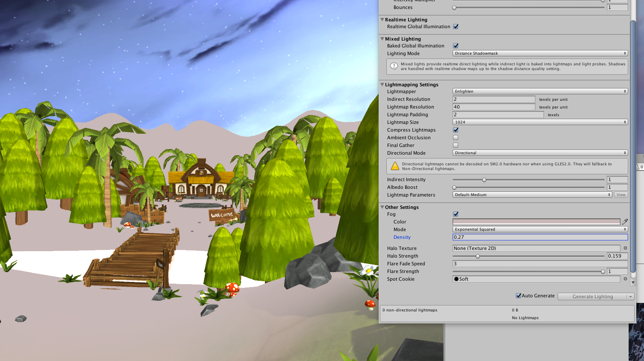This screenshot has width=644, height=361.
Task: Click the Density label
Action: pos(402,237)
